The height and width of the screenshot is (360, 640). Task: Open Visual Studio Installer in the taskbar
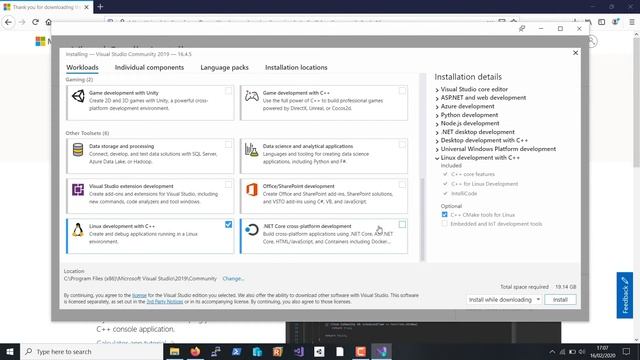pyautogui.click(x=382, y=352)
